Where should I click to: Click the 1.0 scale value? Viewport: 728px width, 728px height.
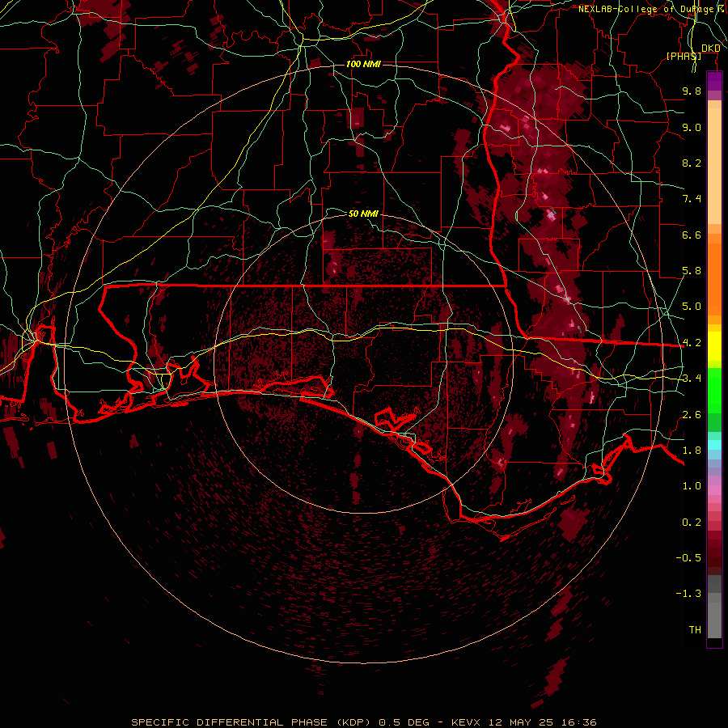point(692,486)
